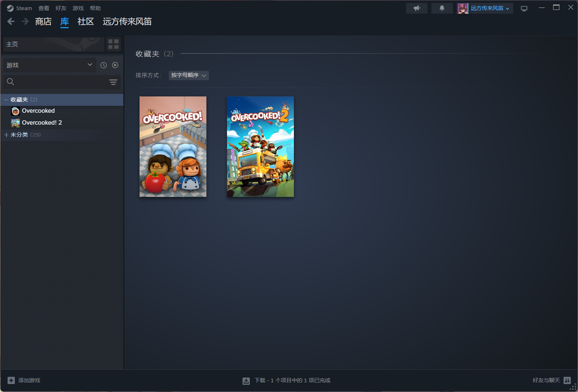Click the Overcooked! 2 cover art
Image resolution: width=578 pixels, height=392 pixels.
point(260,147)
